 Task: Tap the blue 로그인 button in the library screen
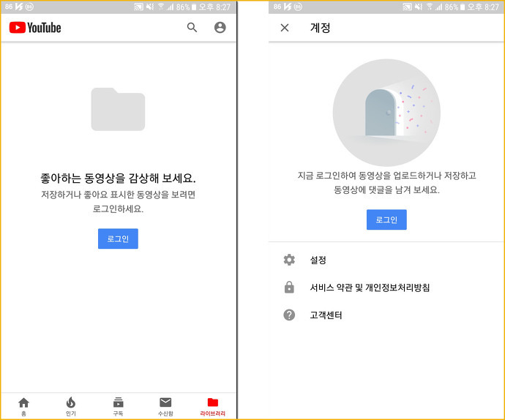(x=118, y=239)
